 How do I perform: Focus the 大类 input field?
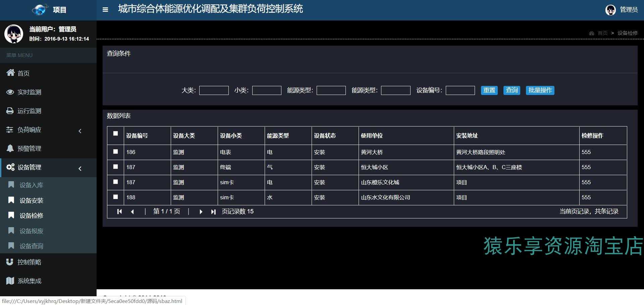pyautogui.click(x=214, y=90)
